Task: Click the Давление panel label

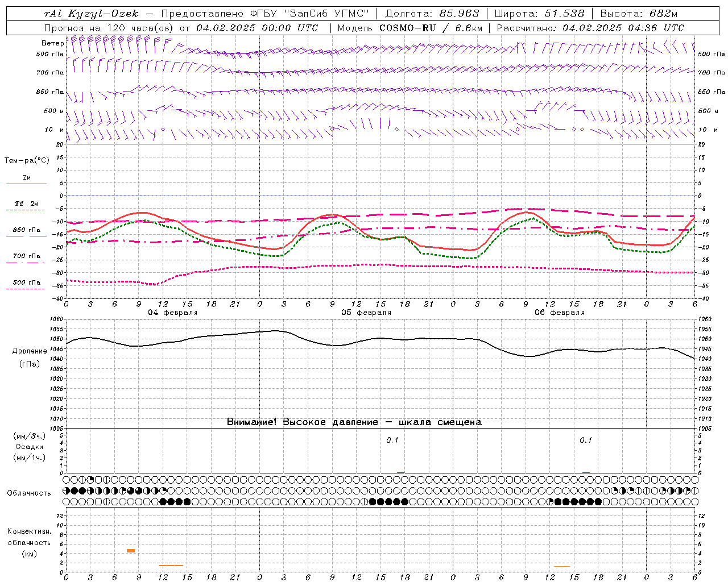Action: [x=30, y=351]
